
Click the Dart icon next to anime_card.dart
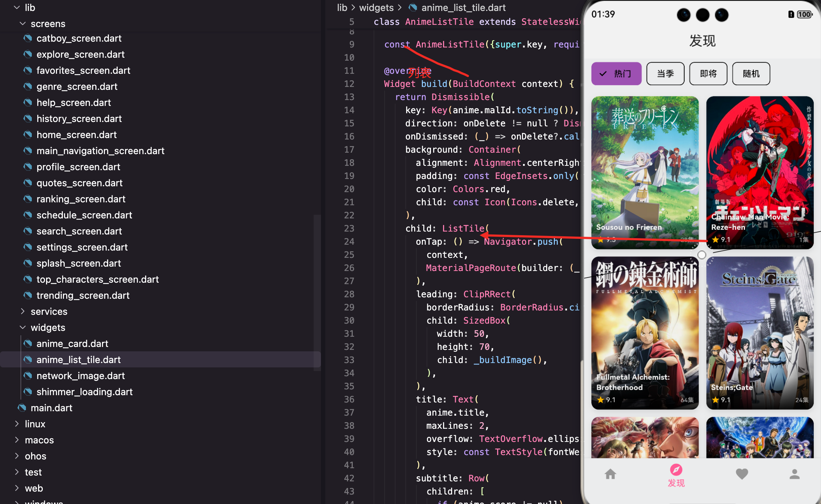tap(28, 343)
